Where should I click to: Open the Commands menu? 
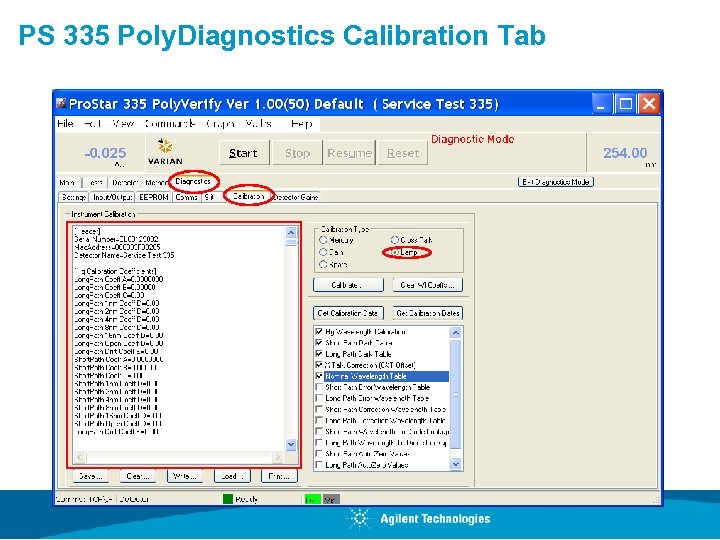(x=170, y=124)
